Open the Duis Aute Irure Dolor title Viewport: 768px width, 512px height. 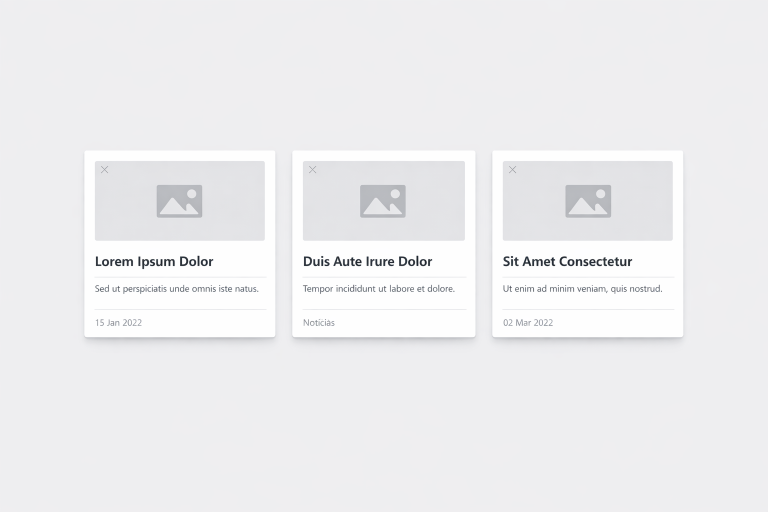tap(367, 262)
